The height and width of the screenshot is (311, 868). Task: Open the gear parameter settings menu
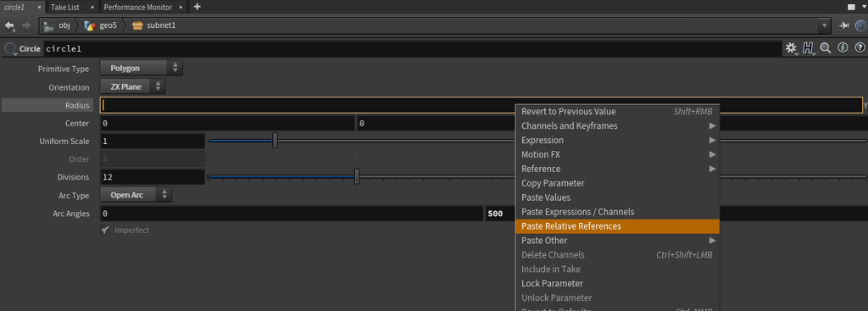tap(791, 48)
